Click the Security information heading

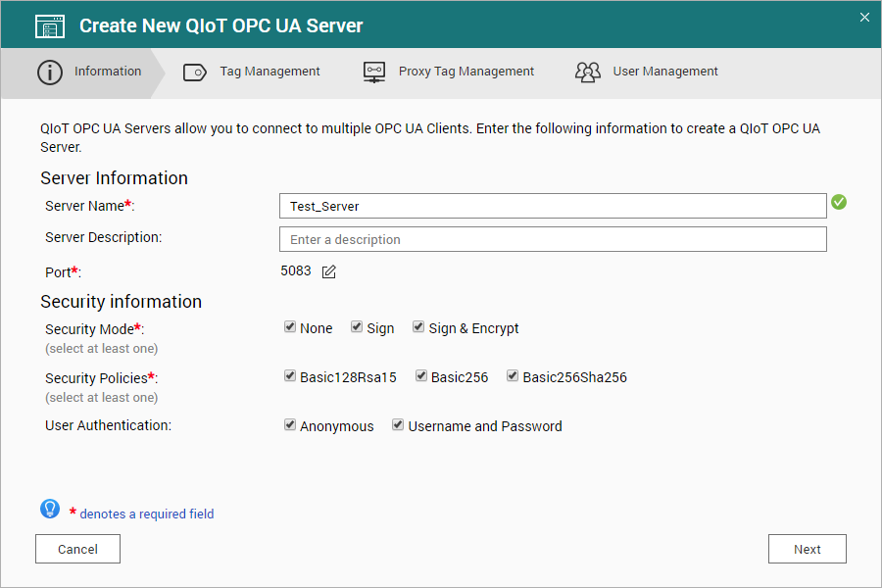121,302
